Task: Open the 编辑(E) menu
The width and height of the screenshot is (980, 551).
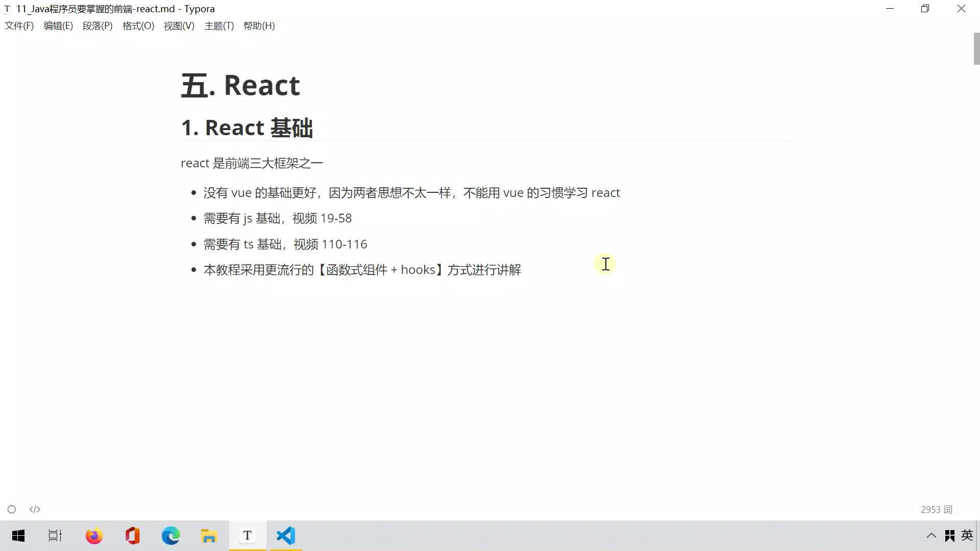Action: 58,26
